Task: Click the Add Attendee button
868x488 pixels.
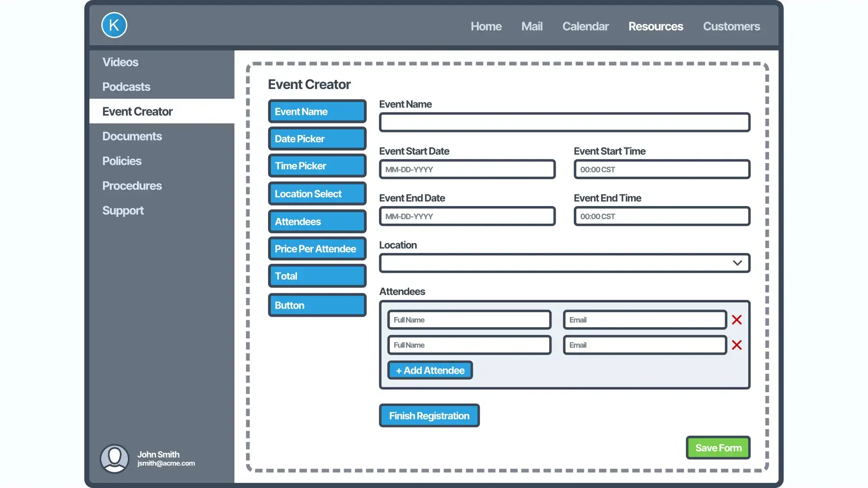Action: [x=429, y=370]
